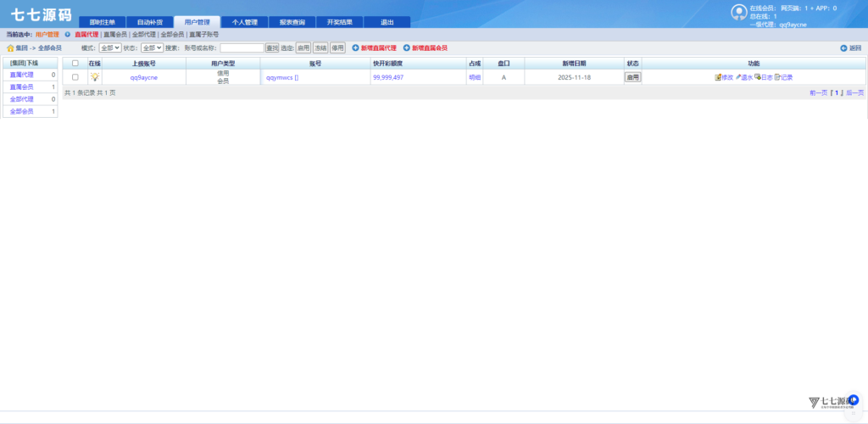Screen dimensions: 868x424
Task: Open the 明细 link in 占成 column
Action: [475, 77]
